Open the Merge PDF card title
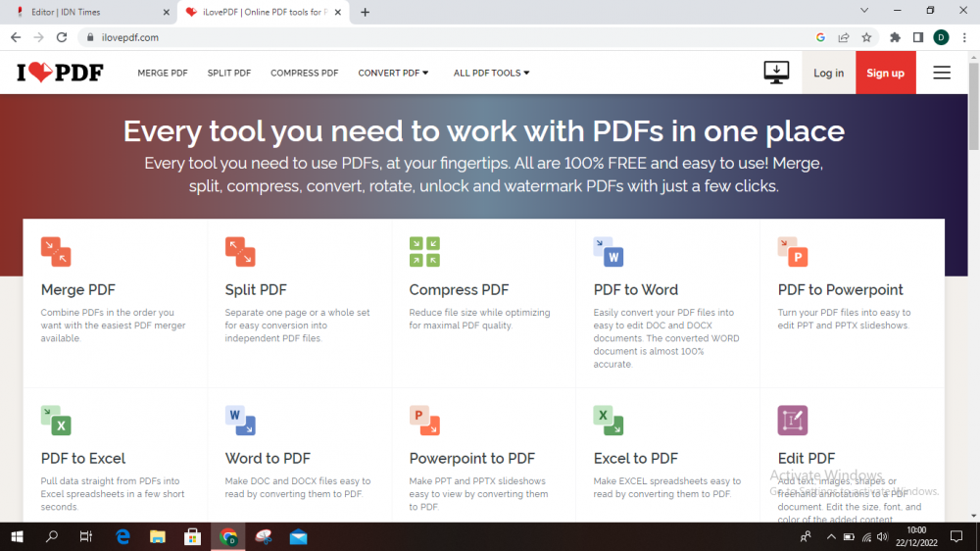The height and width of the screenshot is (551, 980). click(x=78, y=289)
